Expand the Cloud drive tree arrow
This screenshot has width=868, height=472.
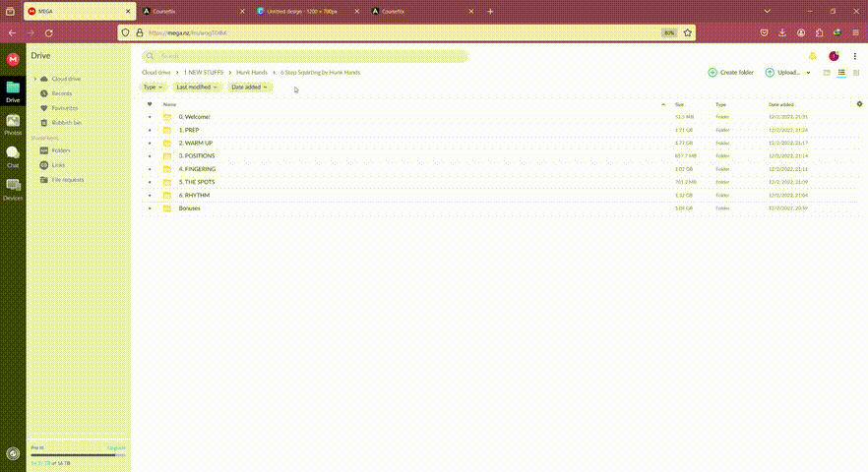[x=34, y=79]
